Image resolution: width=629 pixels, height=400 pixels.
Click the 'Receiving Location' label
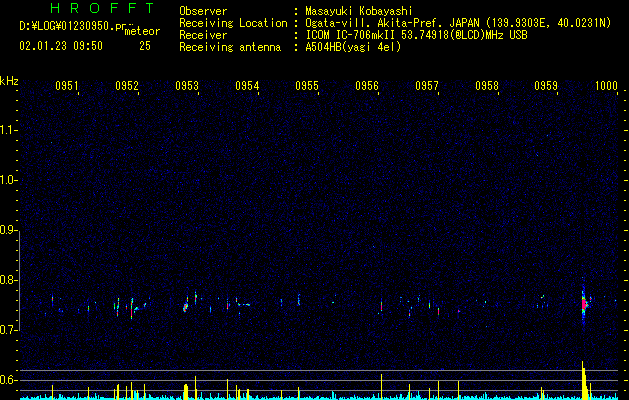tap(233, 23)
